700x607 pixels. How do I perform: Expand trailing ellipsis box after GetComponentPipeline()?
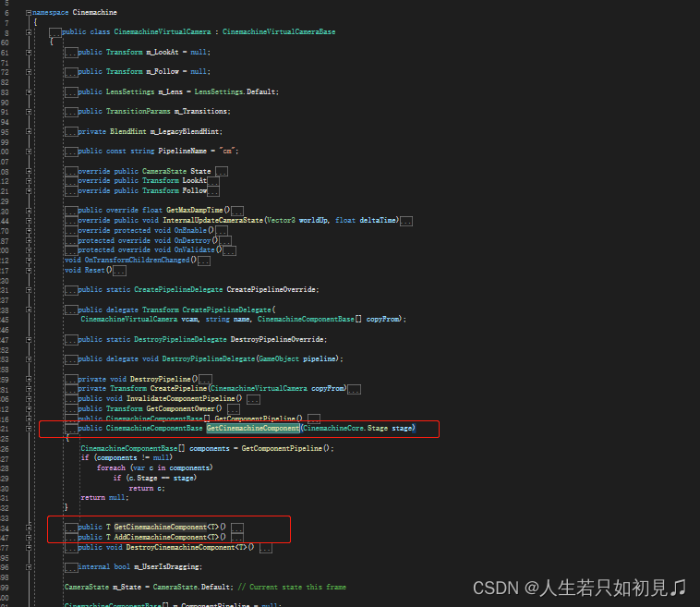pyautogui.click(x=314, y=419)
